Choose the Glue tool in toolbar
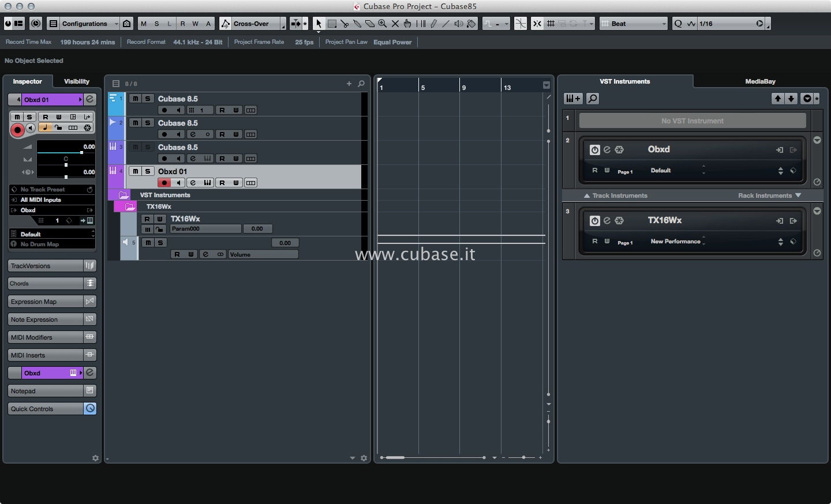The height and width of the screenshot is (504, 831). pos(357,24)
